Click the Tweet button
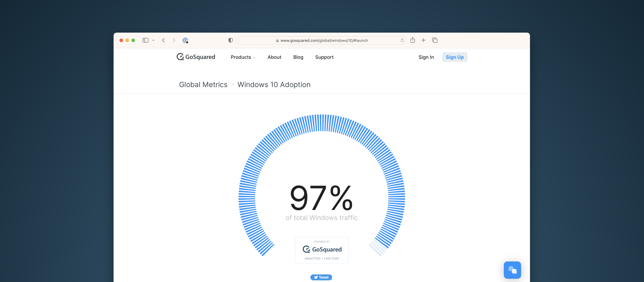The width and height of the screenshot is (644, 282). 321,277
